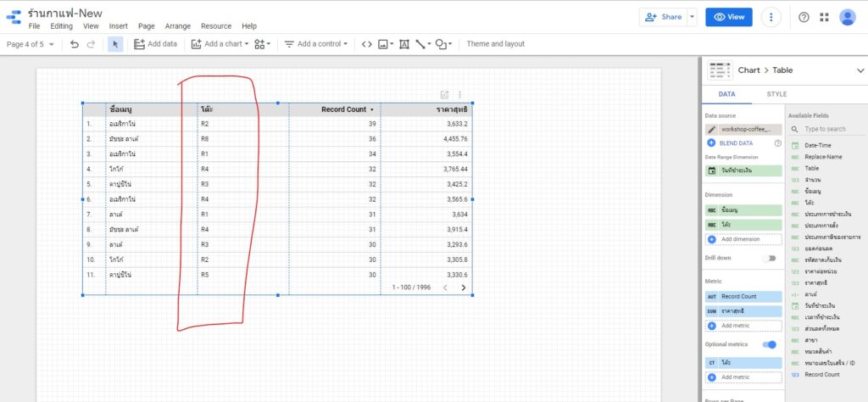
Task: Open the View menu
Action: pyautogui.click(x=91, y=26)
